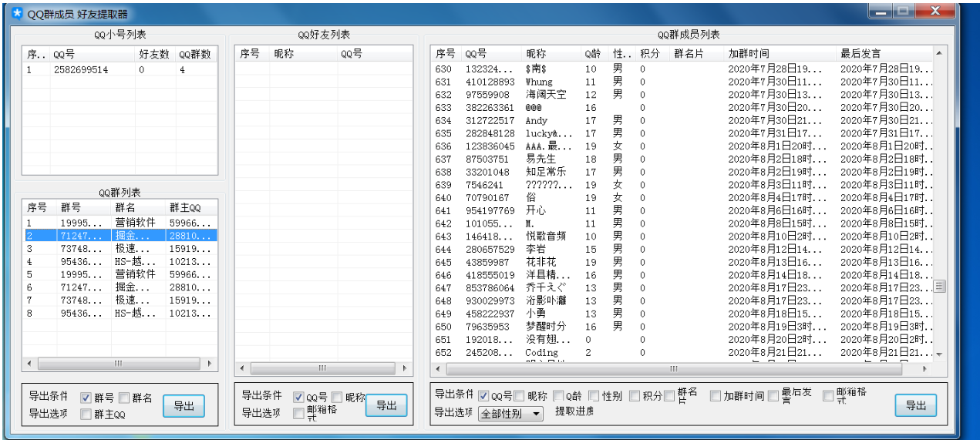Click the 群名片 column header
Image resolution: width=980 pixels, height=443 pixels.
pyautogui.click(x=697, y=54)
